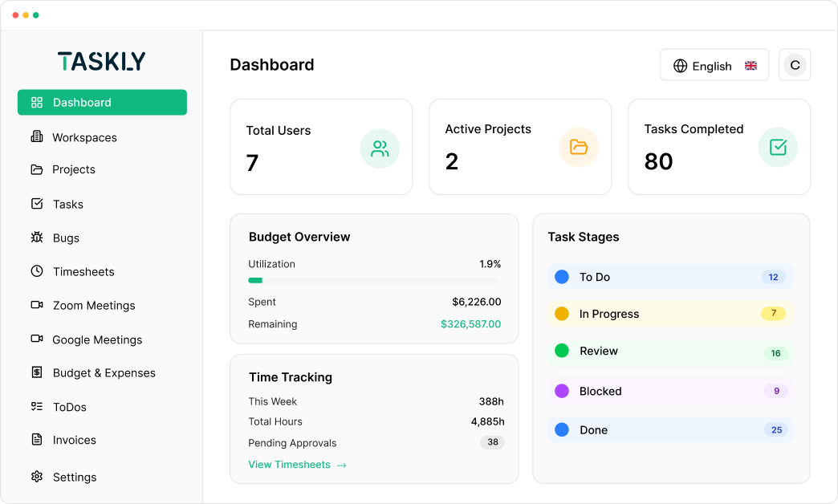
Task: Click the View Timesheets link
Action: [289, 465]
